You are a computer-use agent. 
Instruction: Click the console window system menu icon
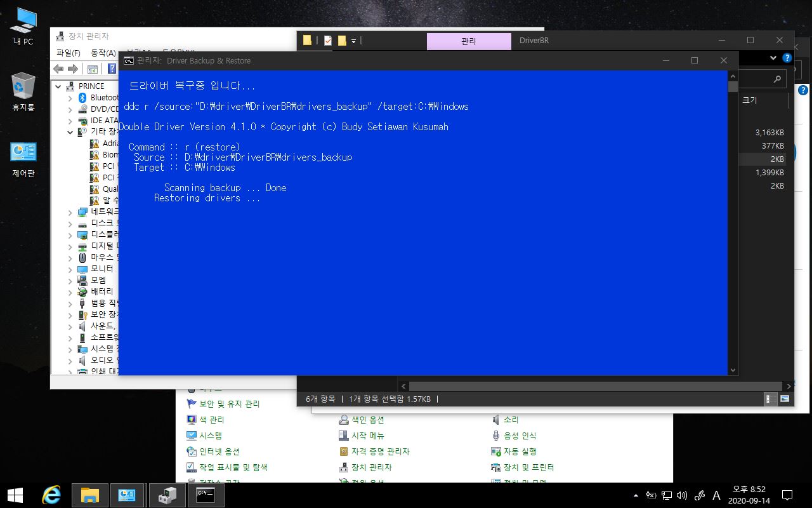click(x=129, y=60)
